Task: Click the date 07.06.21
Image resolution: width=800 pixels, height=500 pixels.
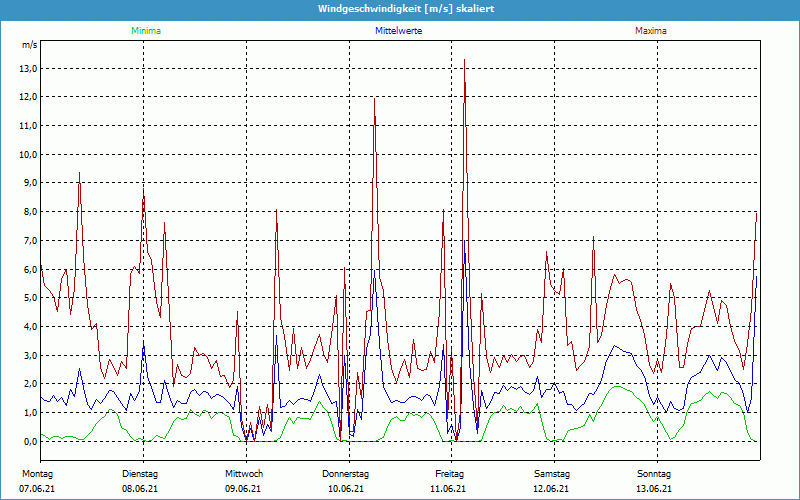Action: pyautogui.click(x=37, y=489)
